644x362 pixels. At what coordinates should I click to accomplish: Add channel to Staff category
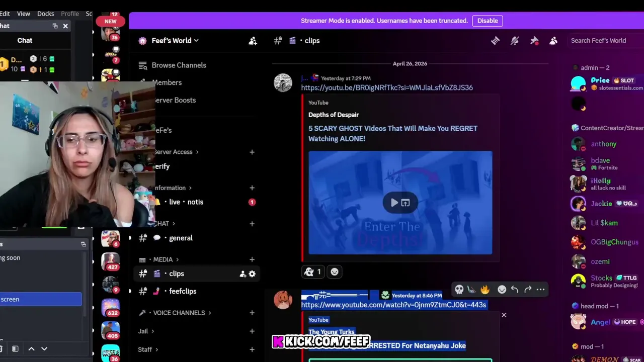252,349
